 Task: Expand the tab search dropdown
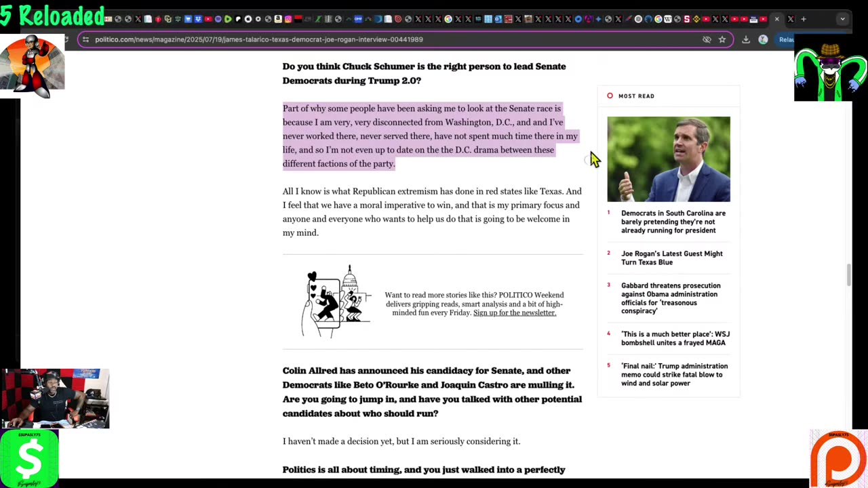click(842, 19)
